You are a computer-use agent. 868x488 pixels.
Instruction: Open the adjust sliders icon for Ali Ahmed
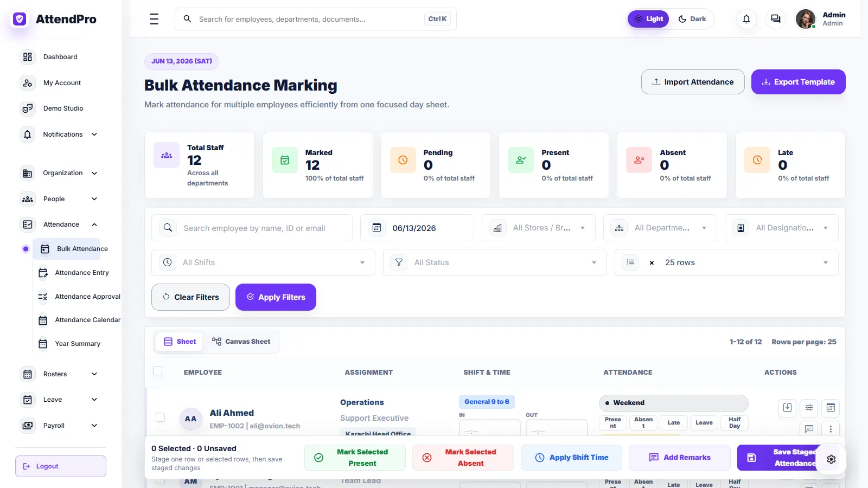point(809,408)
